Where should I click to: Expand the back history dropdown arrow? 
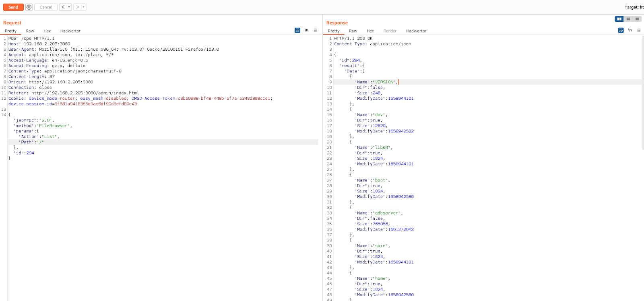[x=69, y=7]
